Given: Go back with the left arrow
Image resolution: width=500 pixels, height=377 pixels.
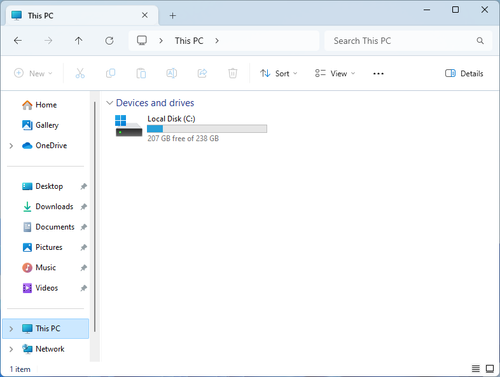Looking at the screenshot, I should coord(18,41).
